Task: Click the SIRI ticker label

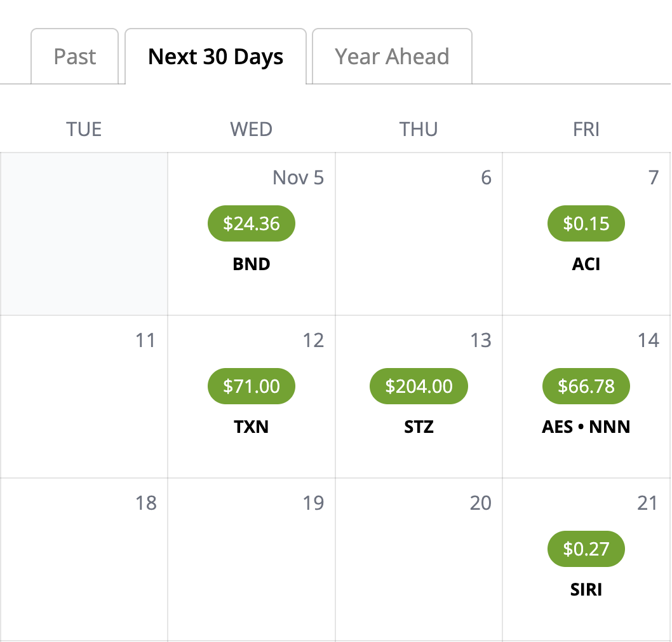Action: 586,589
